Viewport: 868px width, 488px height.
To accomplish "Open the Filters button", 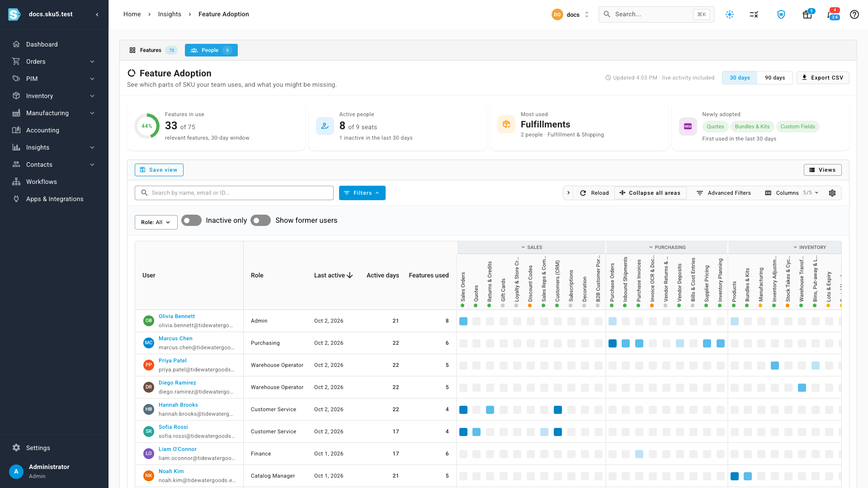I will 362,193.
